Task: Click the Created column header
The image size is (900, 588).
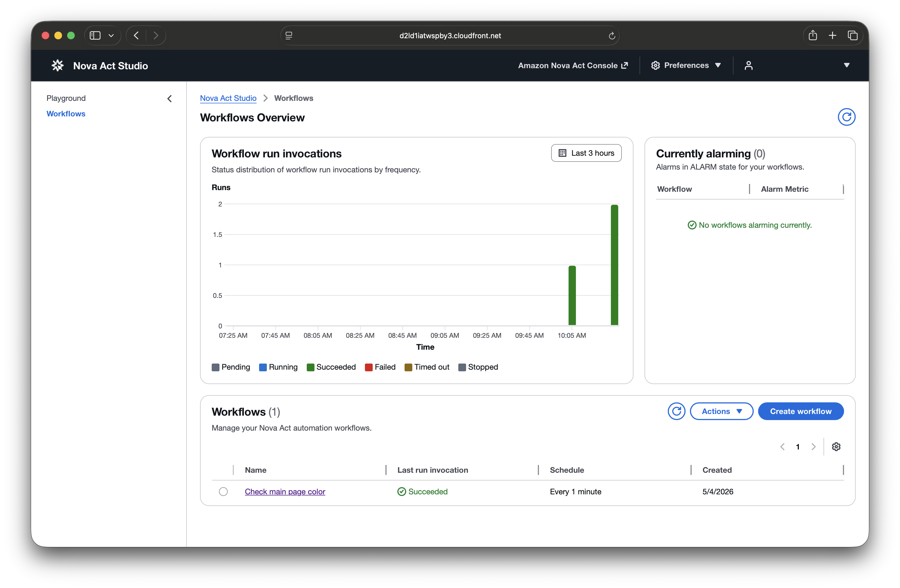Action: click(x=717, y=470)
